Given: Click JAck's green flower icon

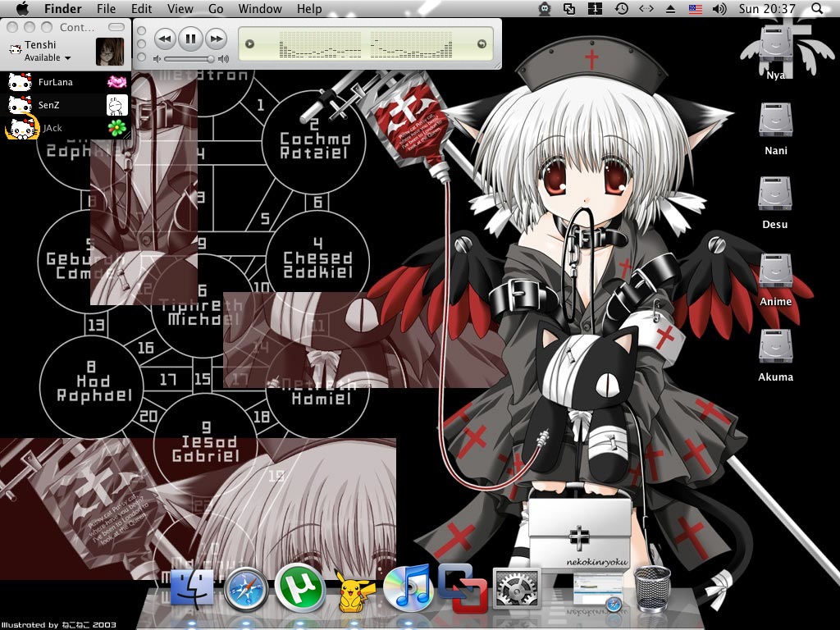Looking at the screenshot, I should coord(116,127).
